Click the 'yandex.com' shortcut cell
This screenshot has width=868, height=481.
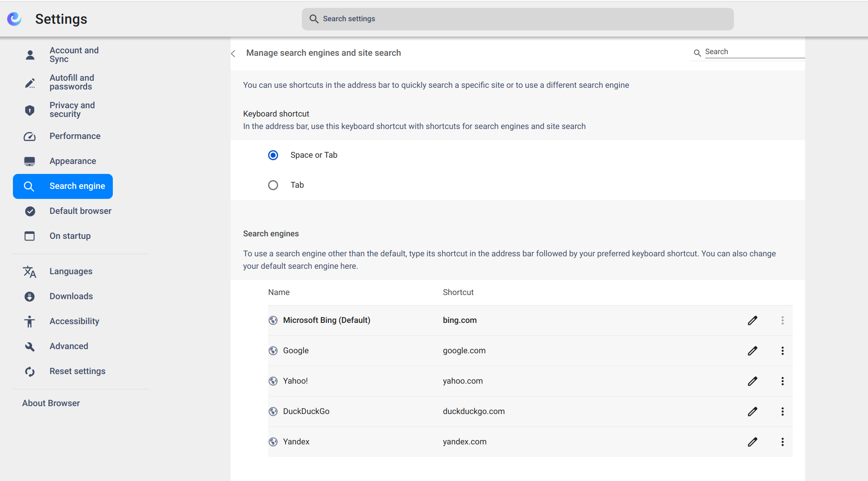point(465,442)
